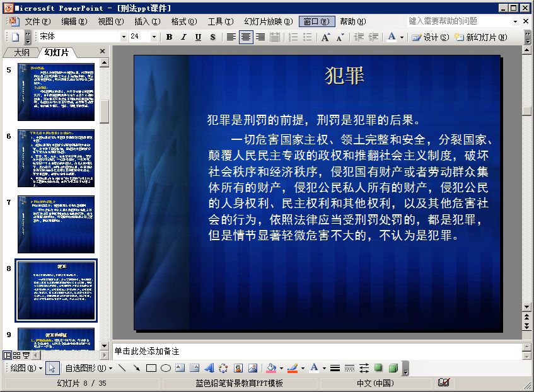This screenshot has height=392, width=534.
Task: Expand the font size dropdown
Action: pos(154,37)
